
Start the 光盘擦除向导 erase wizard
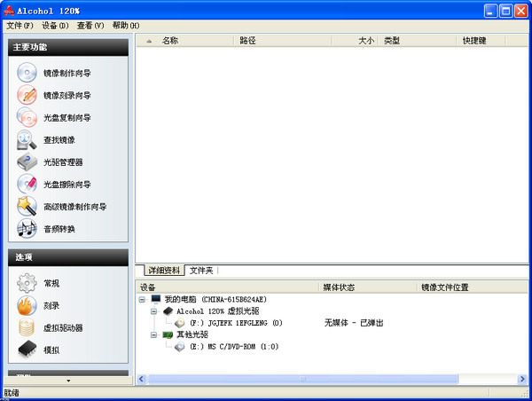pos(27,184)
